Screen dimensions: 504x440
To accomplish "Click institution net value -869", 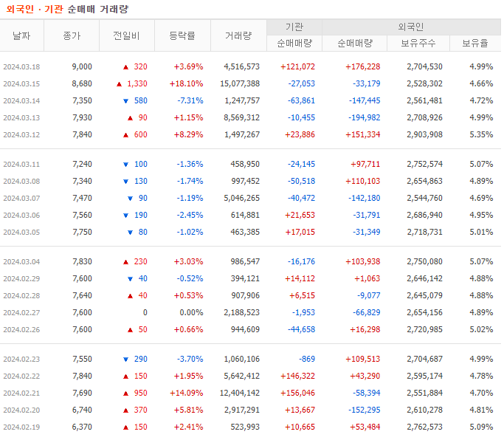I will tap(307, 359).
